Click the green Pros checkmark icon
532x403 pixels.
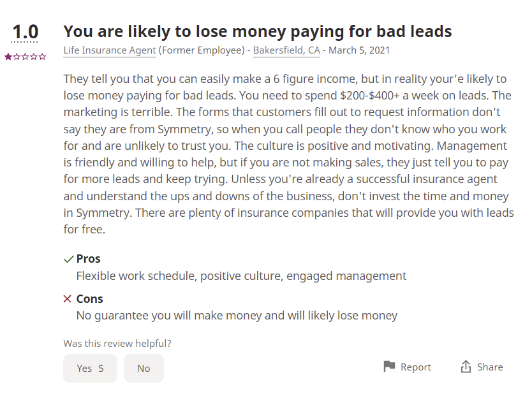click(68, 259)
